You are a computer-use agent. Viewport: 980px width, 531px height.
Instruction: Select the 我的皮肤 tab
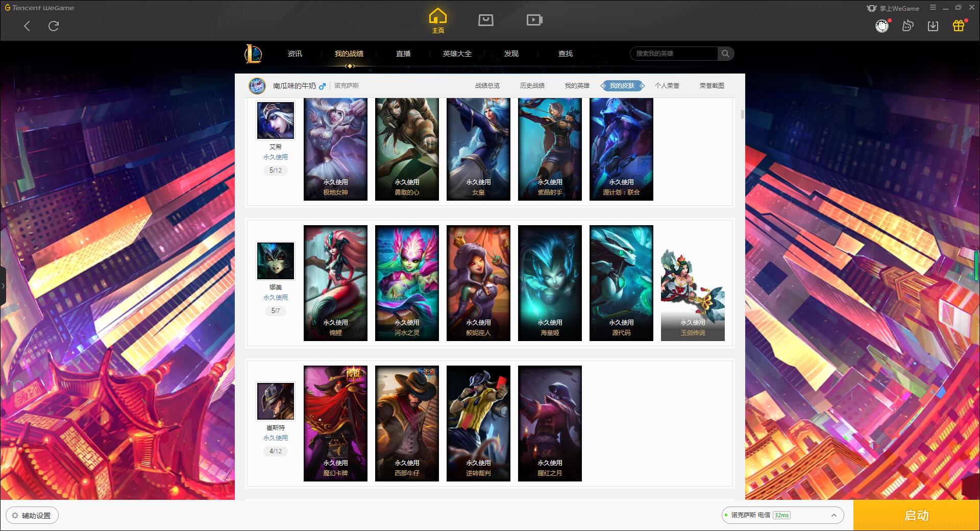point(622,86)
